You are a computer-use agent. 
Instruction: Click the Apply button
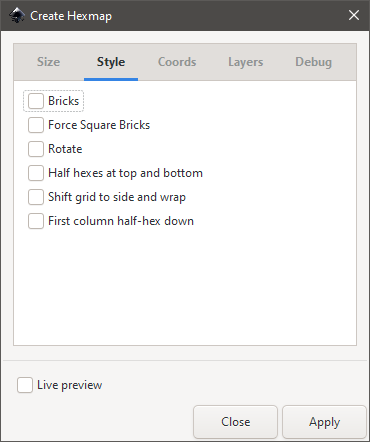[x=324, y=422]
